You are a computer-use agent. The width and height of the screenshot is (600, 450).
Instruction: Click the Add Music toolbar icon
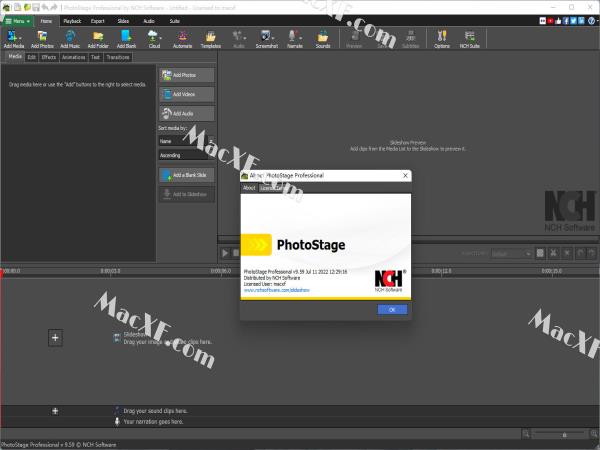point(70,39)
